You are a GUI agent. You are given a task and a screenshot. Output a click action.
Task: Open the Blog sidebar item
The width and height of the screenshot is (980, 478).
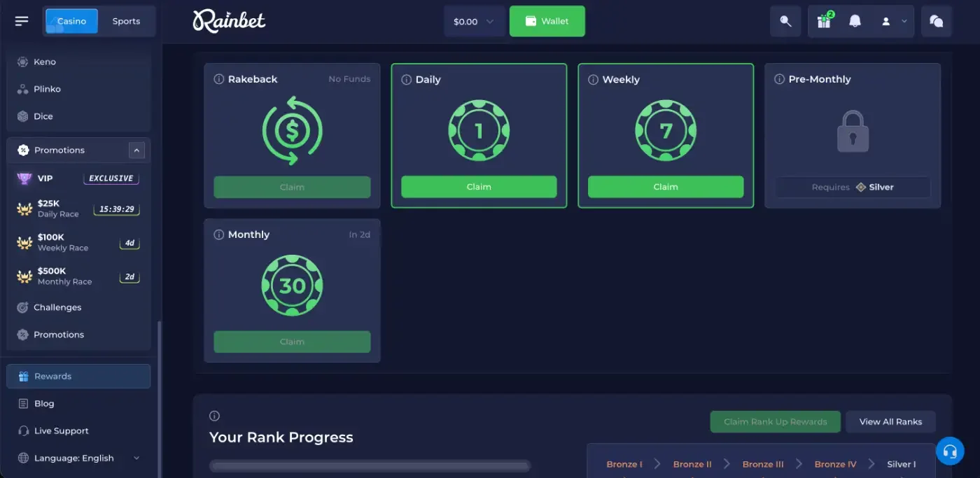(x=78, y=404)
